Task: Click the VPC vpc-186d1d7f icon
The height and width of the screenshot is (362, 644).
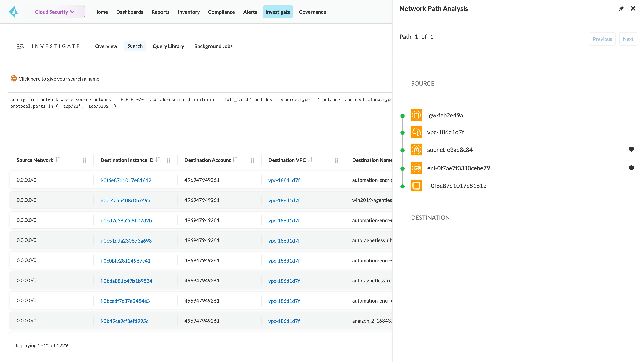Action: pos(416,132)
